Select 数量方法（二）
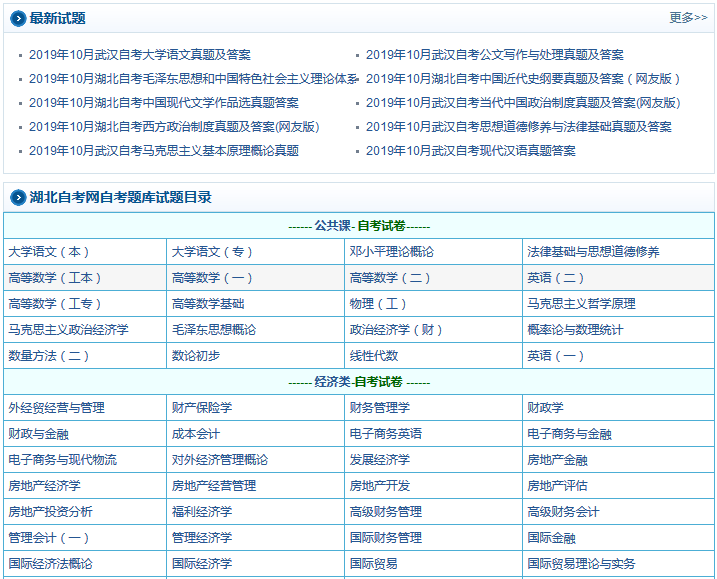The image size is (717, 579). tap(49, 356)
